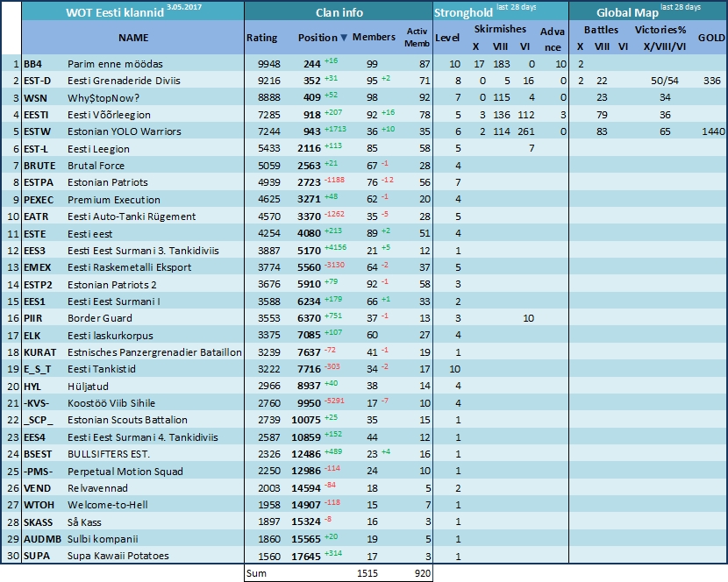The width and height of the screenshot is (728, 582).
Task: Select clan name Parim enne möödas
Action: point(115,64)
